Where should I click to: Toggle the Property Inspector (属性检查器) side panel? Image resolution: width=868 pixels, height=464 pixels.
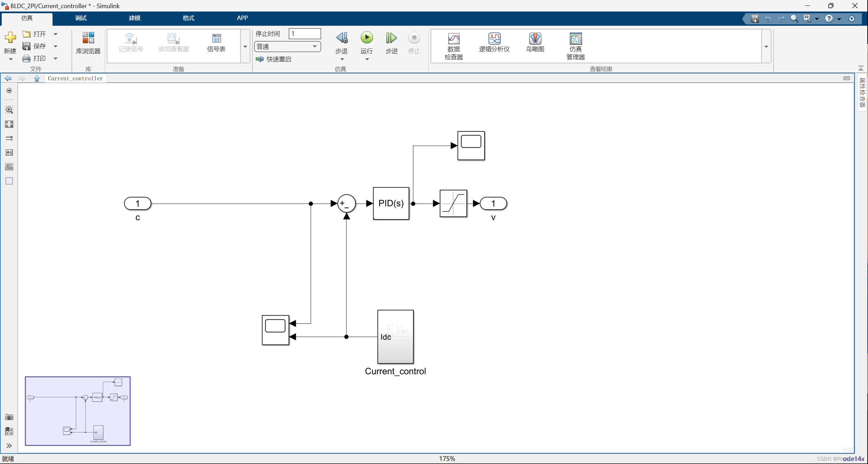point(862,92)
